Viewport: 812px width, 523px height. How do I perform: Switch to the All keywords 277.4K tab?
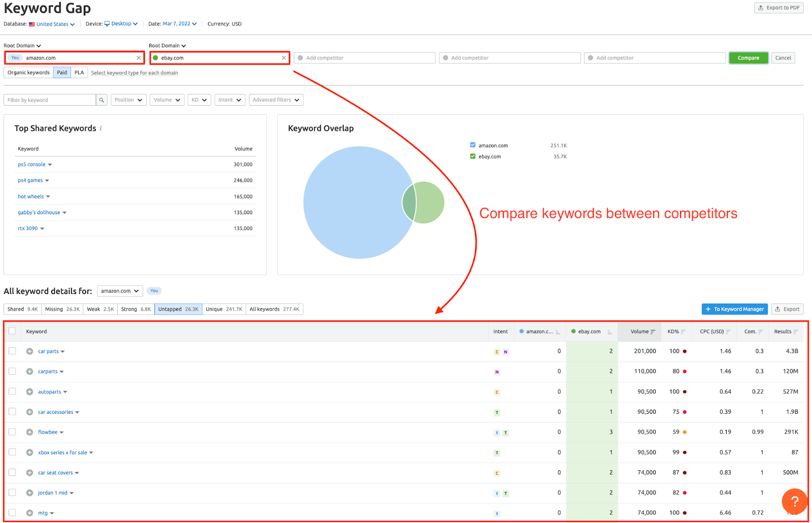(275, 309)
